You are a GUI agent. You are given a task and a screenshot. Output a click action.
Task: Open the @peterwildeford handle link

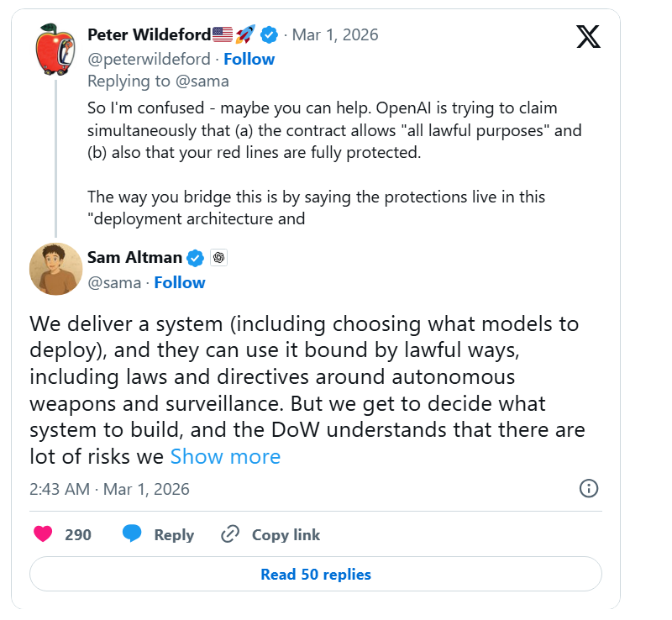[148, 59]
